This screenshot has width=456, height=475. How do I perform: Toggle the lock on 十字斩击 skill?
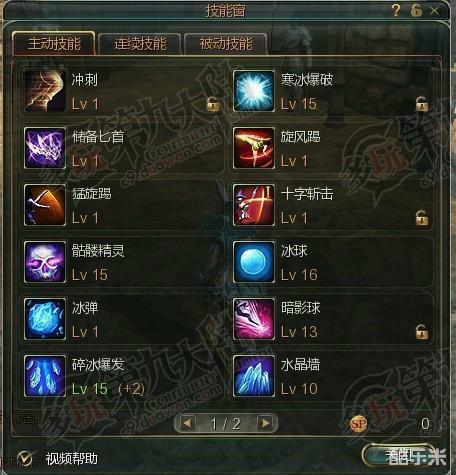[422, 218]
